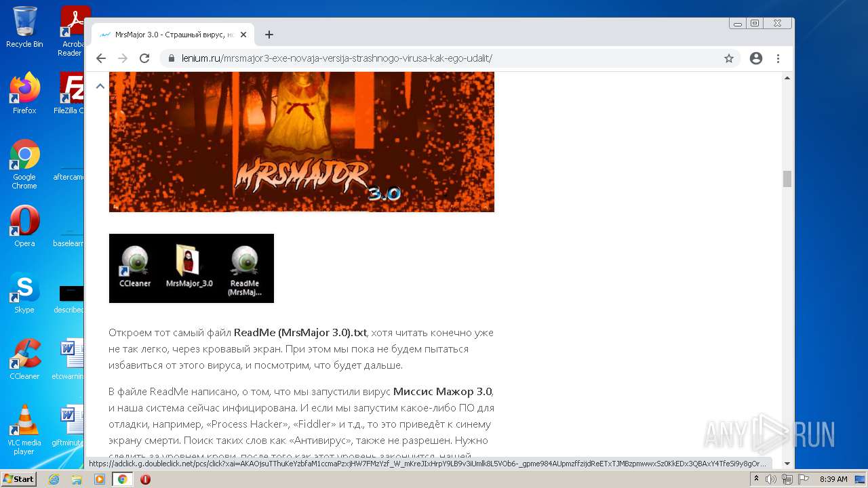The height and width of the screenshot is (488, 868).
Task: Collapse the chevron at page top left
Action: (100, 86)
